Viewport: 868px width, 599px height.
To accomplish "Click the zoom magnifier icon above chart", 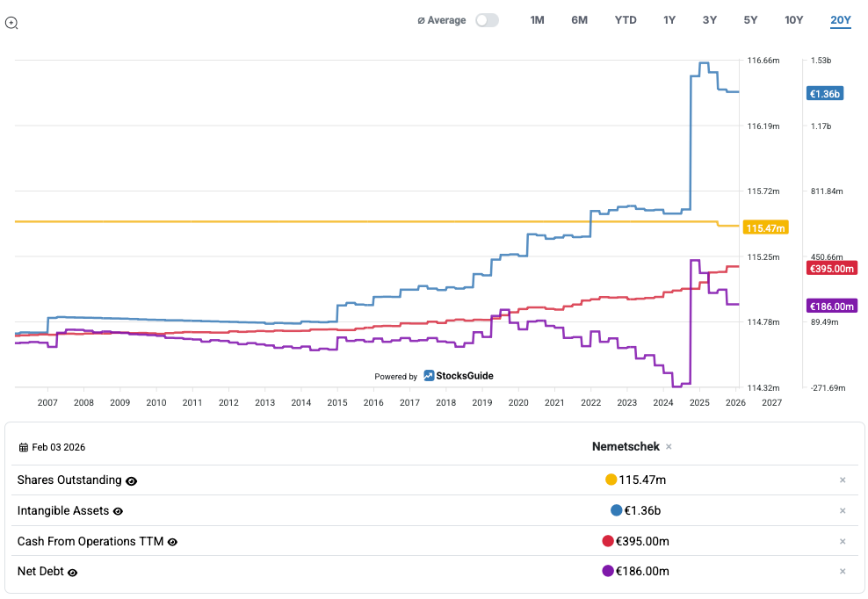I will (11, 23).
